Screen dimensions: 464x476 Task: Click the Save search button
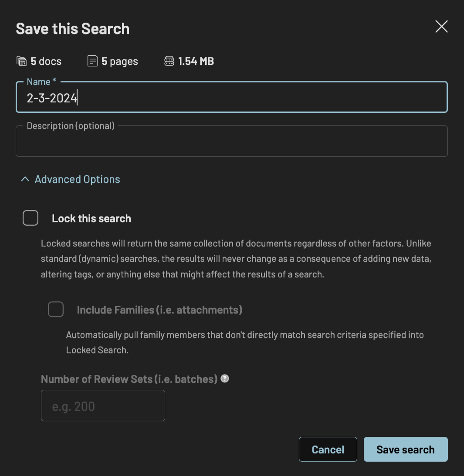tap(406, 449)
